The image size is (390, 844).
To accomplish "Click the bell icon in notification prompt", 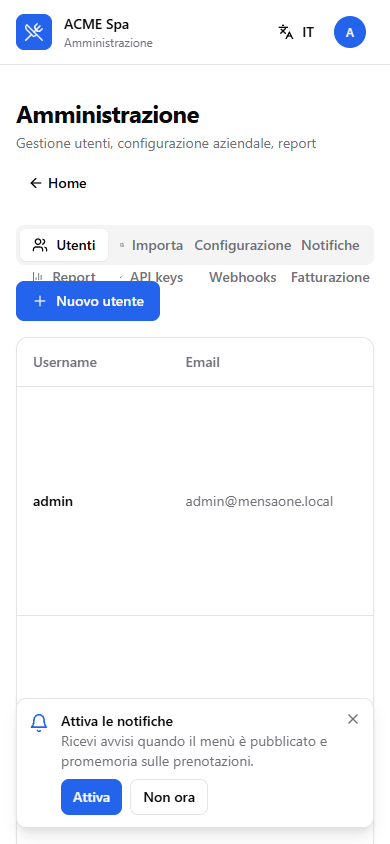I will point(39,723).
